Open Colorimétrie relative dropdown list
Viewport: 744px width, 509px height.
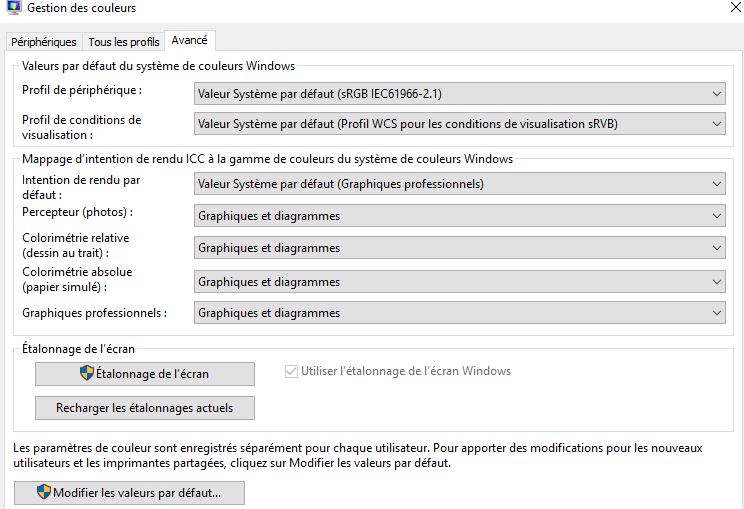459,248
